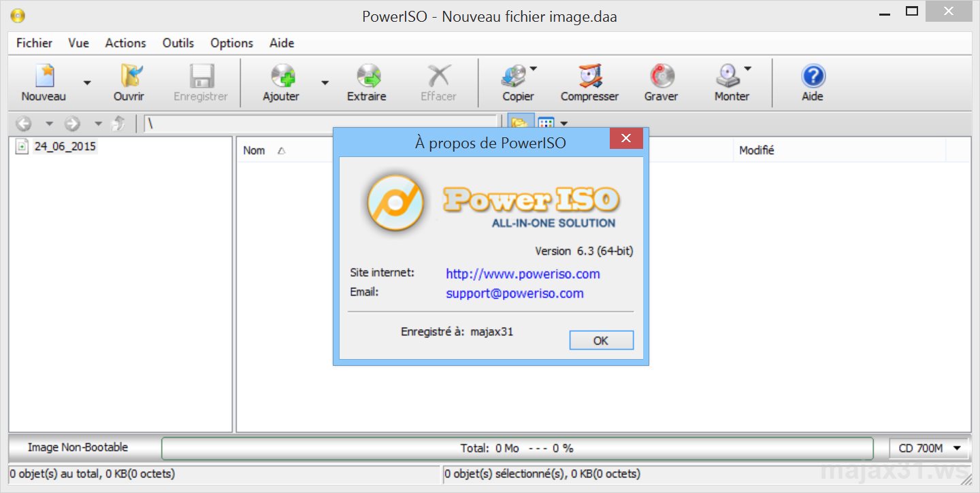
Task: Maximize the PowerISO main window
Action: 912,12
